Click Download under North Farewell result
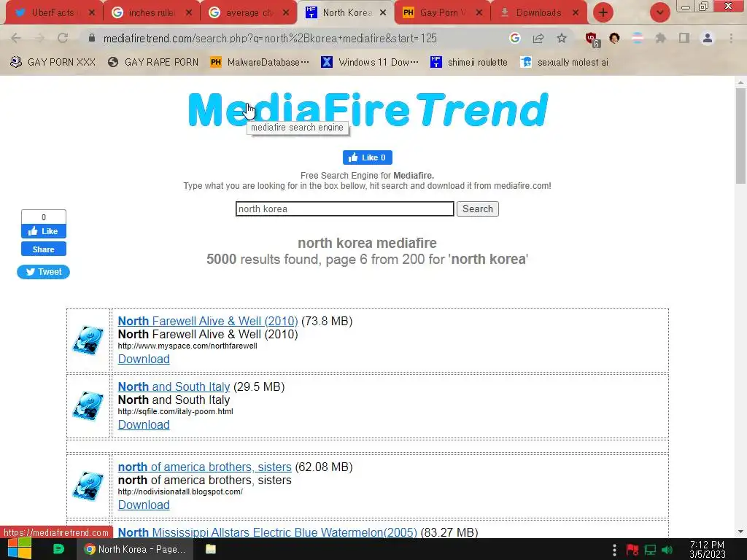 coord(144,359)
